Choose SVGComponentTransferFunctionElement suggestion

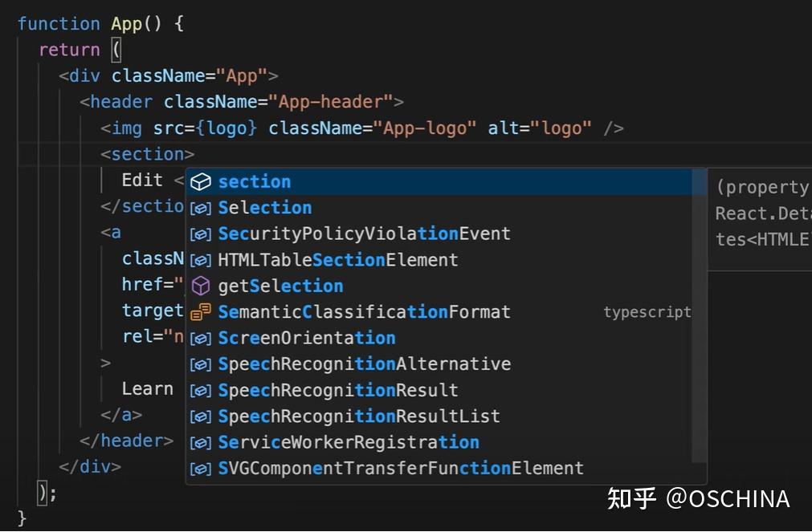click(401, 469)
